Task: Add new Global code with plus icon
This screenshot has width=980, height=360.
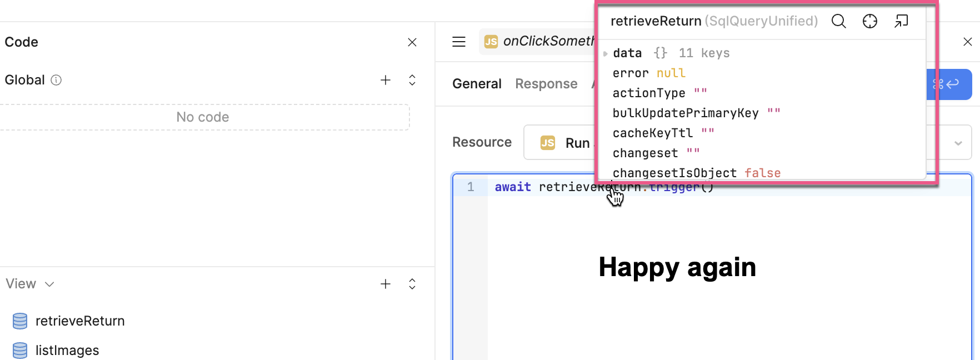Action: click(385, 80)
